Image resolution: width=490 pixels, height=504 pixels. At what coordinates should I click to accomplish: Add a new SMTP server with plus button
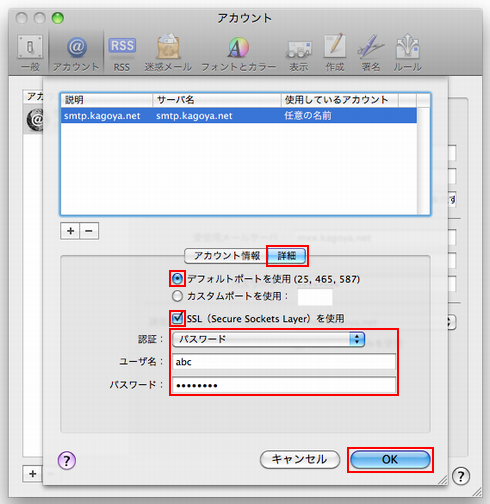coord(70,231)
